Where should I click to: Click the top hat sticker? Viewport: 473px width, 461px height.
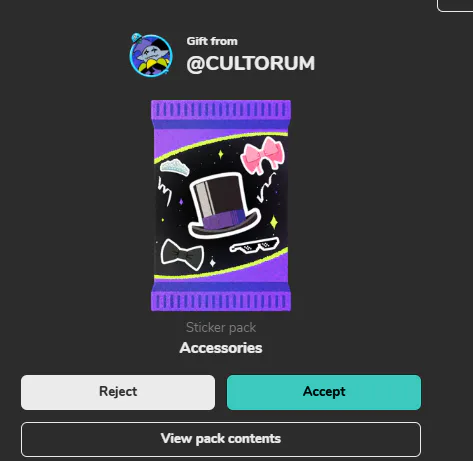click(223, 205)
